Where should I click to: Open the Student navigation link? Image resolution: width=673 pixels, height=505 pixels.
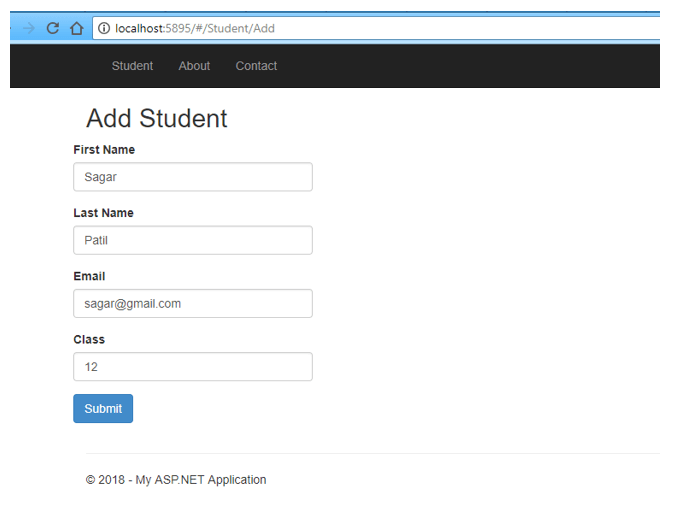pos(132,66)
